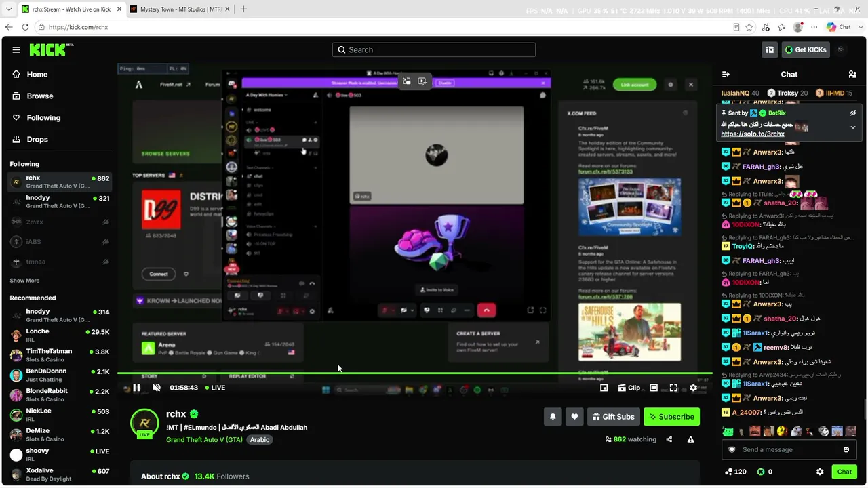The height and width of the screenshot is (488, 868).
Task: Enter fullscreen on the video player
Action: pos(673,388)
